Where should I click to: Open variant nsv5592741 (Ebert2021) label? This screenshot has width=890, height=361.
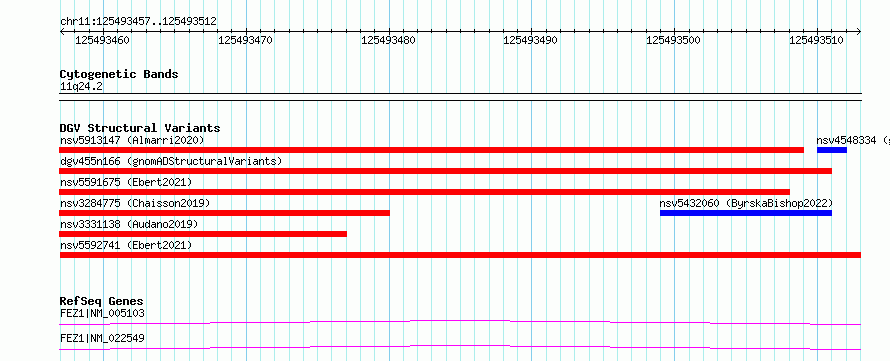[126, 245]
